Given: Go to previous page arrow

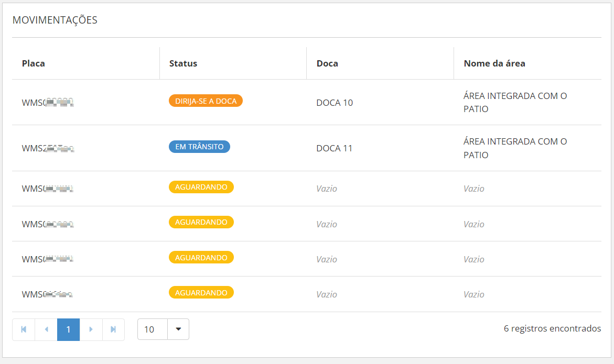Looking at the screenshot, I should [46, 329].
